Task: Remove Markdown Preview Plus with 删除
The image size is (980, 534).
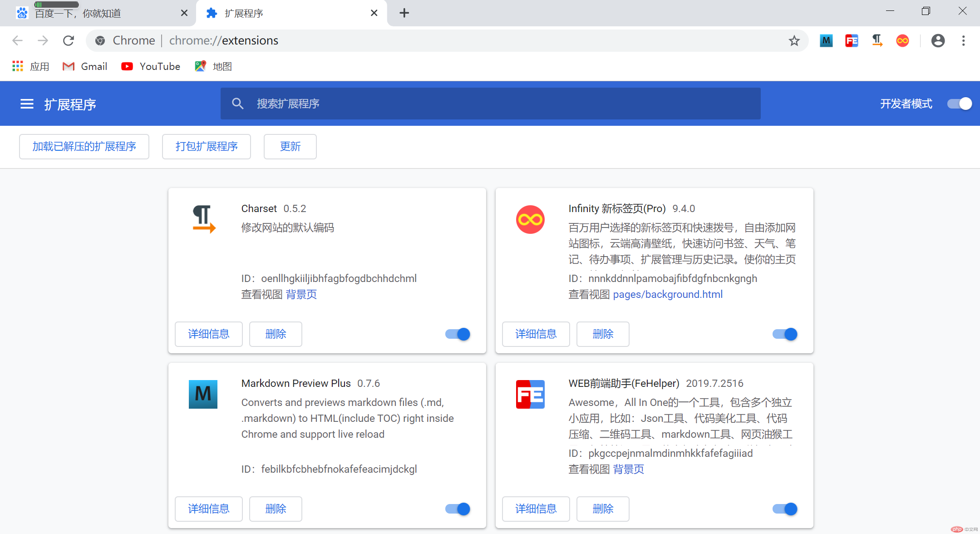Action: point(276,509)
